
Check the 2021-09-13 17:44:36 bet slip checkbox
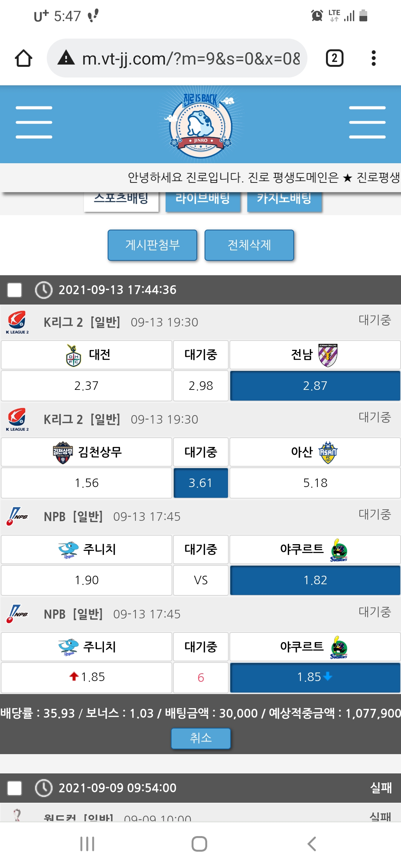point(14,290)
